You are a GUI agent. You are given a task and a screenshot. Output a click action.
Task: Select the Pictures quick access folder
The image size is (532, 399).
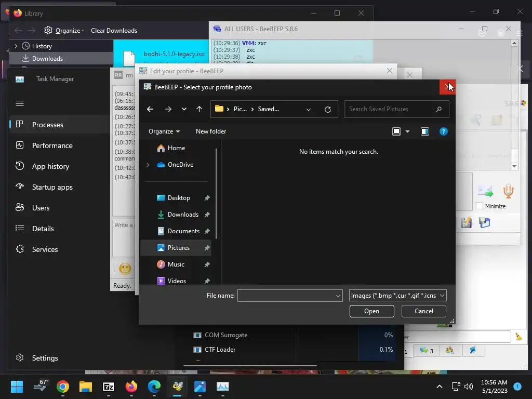[176, 248]
